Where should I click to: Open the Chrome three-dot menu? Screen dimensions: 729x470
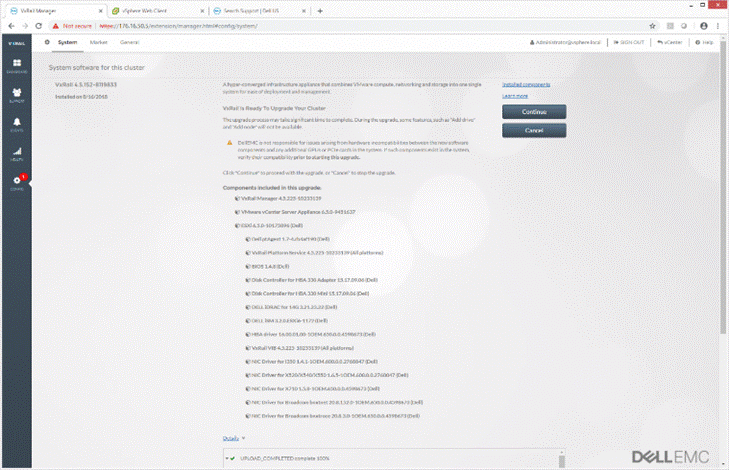(718, 26)
